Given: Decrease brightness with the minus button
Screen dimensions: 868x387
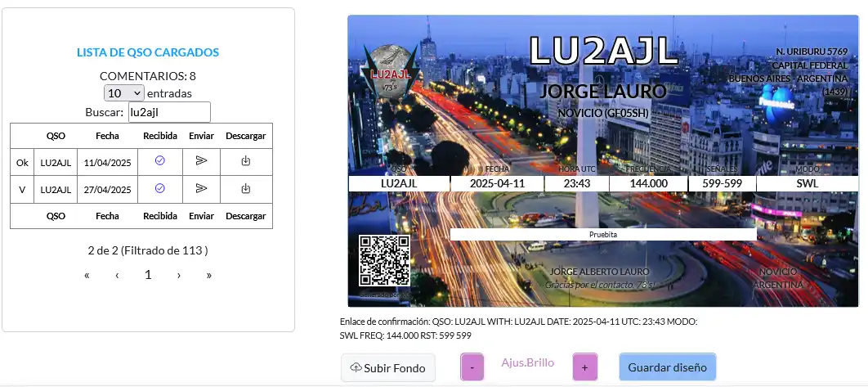Looking at the screenshot, I should tap(472, 367).
